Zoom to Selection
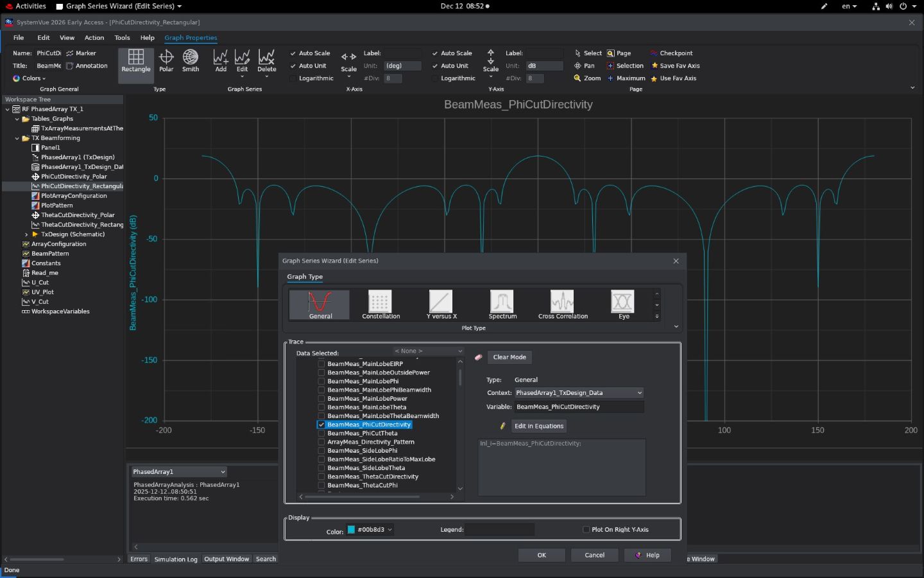The image size is (924, 578). point(625,66)
